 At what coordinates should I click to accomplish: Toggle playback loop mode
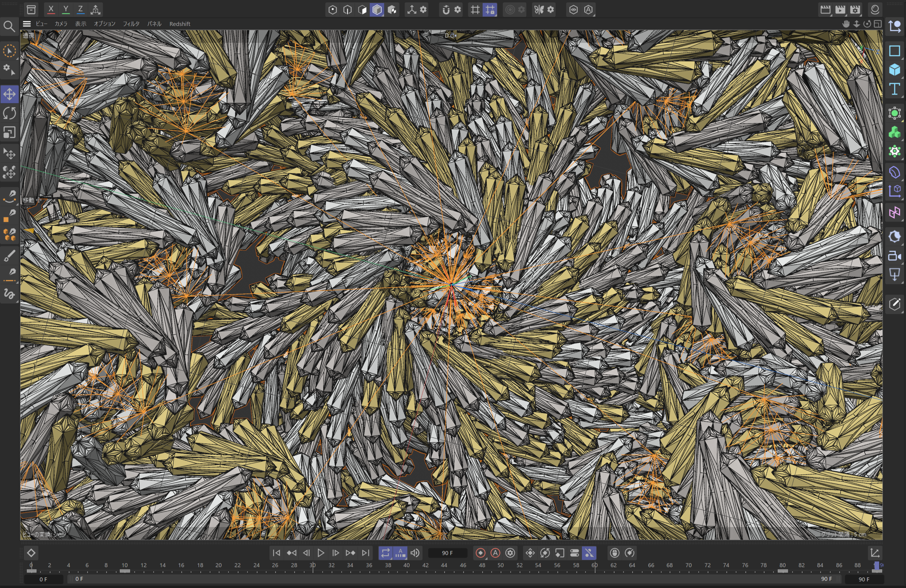(385, 553)
